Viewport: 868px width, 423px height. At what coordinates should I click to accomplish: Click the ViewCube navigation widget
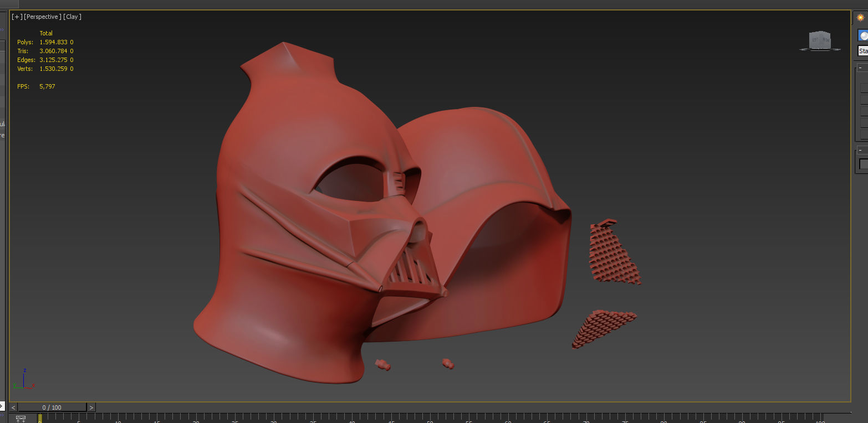820,41
